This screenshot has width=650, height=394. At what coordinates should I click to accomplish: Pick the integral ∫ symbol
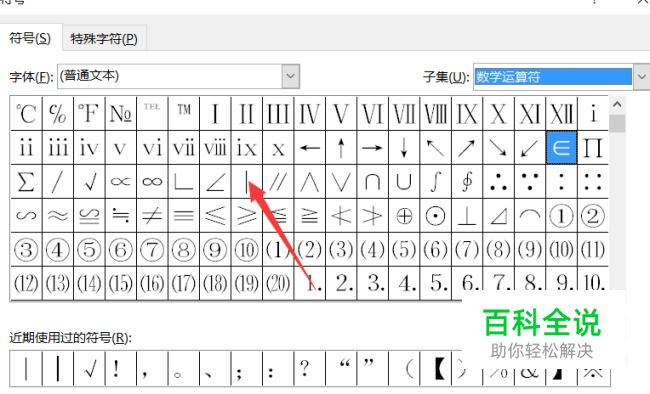point(435,182)
